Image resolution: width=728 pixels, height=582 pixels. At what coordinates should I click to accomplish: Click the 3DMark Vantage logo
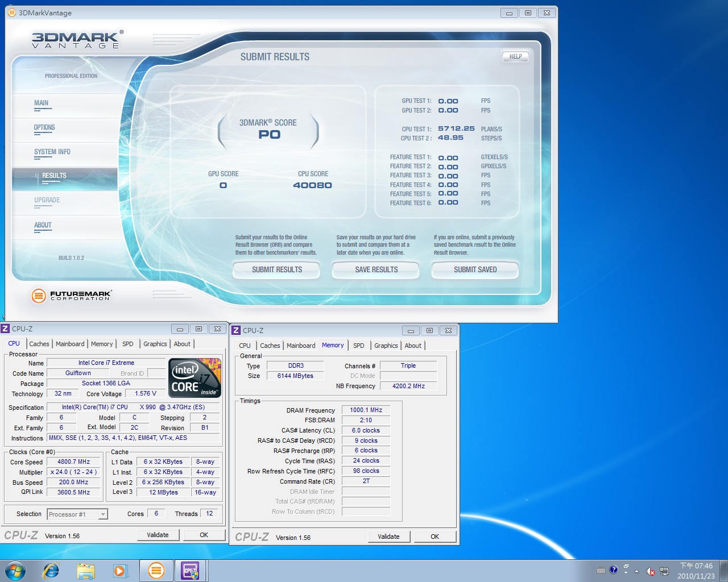77,40
